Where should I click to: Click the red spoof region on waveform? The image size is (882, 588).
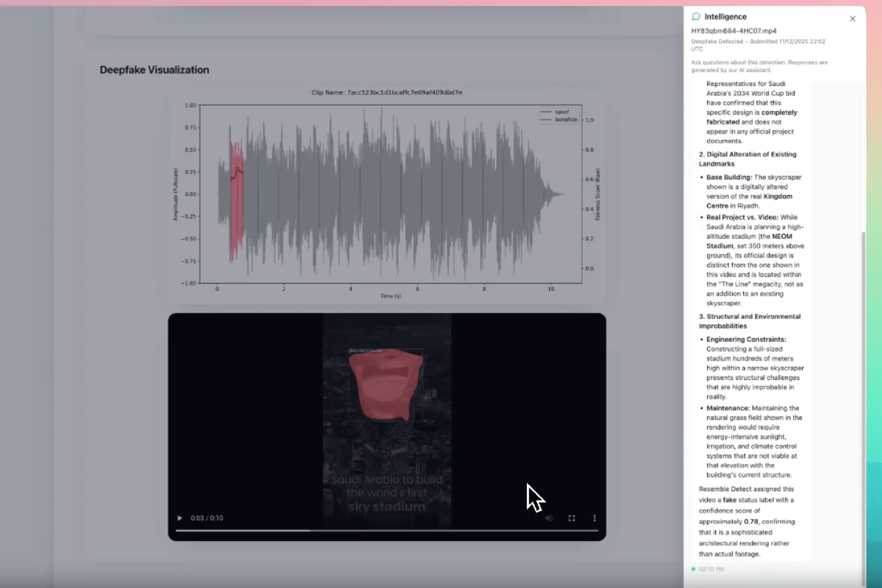click(x=236, y=198)
